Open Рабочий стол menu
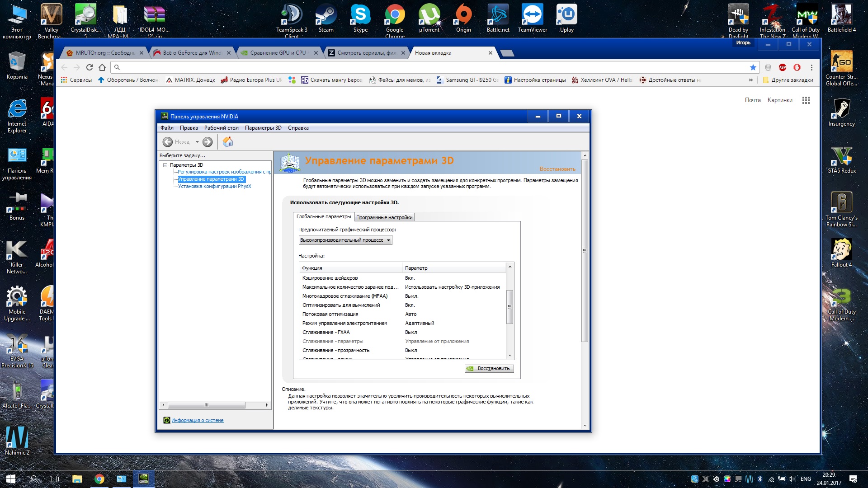This screenshot has height=488, width=868. (221, 128)
